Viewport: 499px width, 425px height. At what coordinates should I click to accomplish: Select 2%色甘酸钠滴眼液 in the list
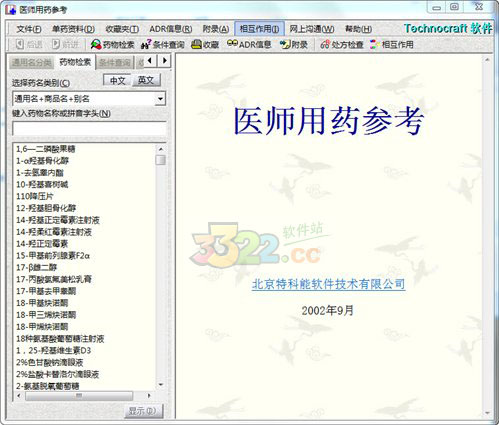pyautogui.click(x=49, y=362)
